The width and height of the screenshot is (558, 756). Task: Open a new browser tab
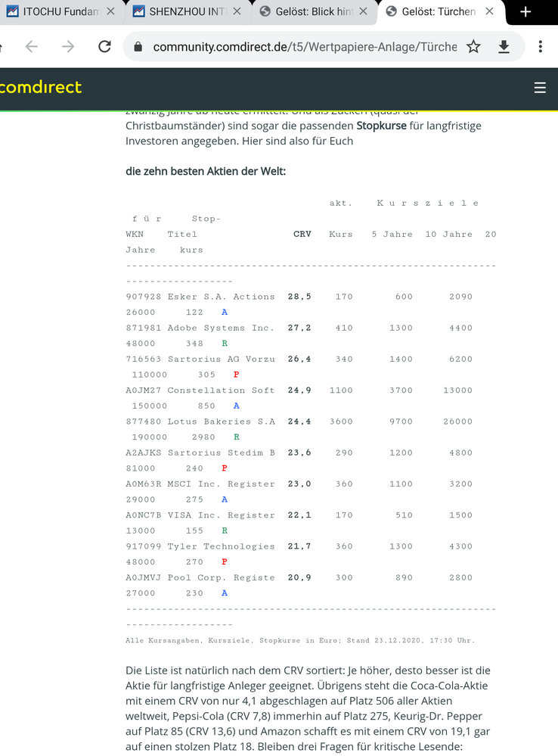coord(526,12)
